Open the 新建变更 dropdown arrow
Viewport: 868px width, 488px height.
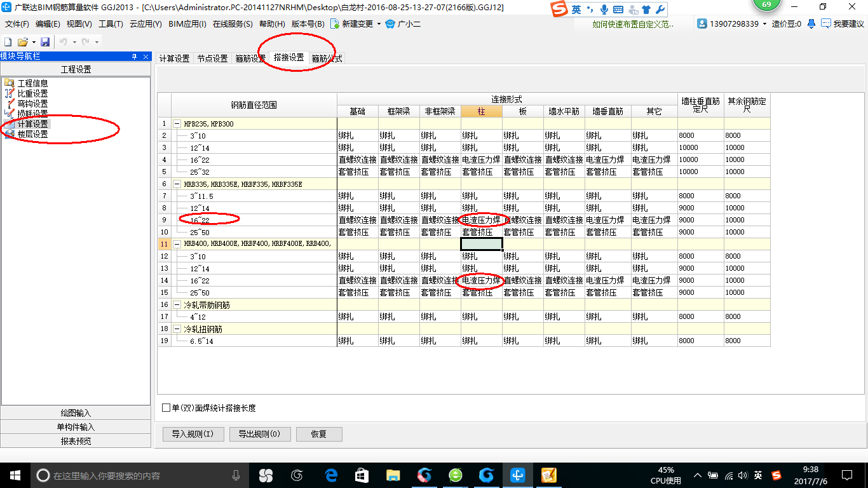click(379, 24)
